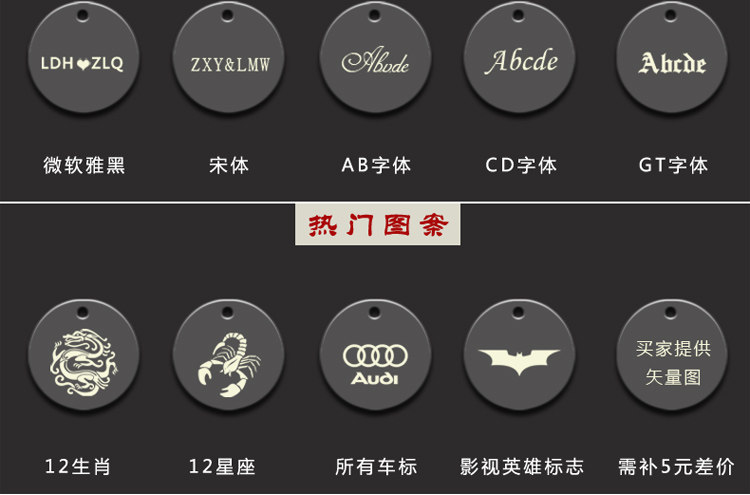The height and width of the screenshot is (495, 750).
Task: Click the CD字体 label
Action: coord(521,165)
